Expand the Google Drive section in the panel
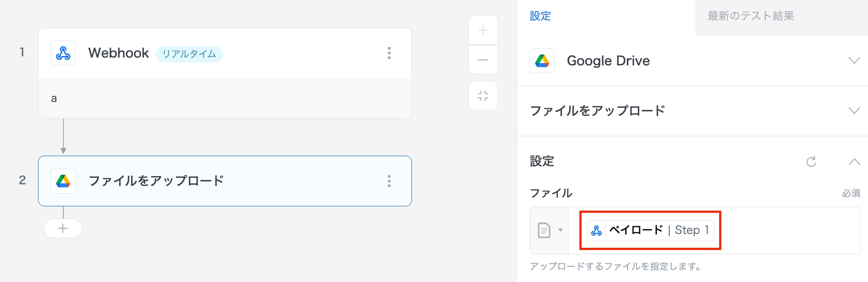868x282 pixels. point(854,61)
